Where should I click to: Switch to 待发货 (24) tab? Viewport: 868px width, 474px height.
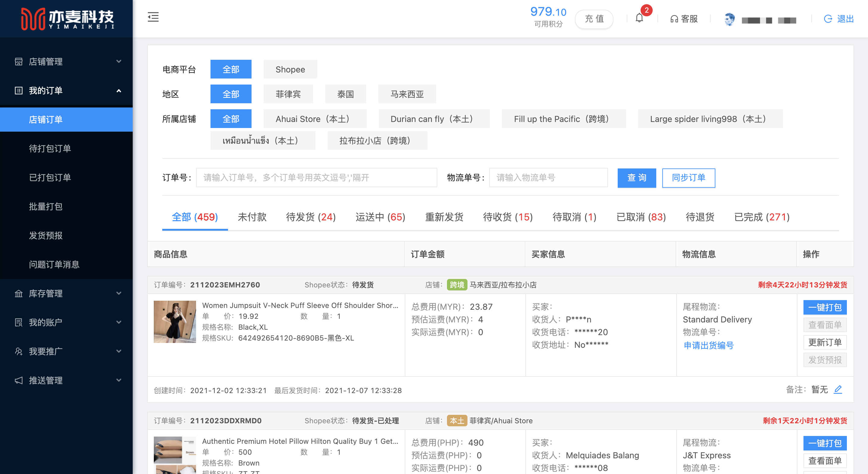tap(311, 217)
